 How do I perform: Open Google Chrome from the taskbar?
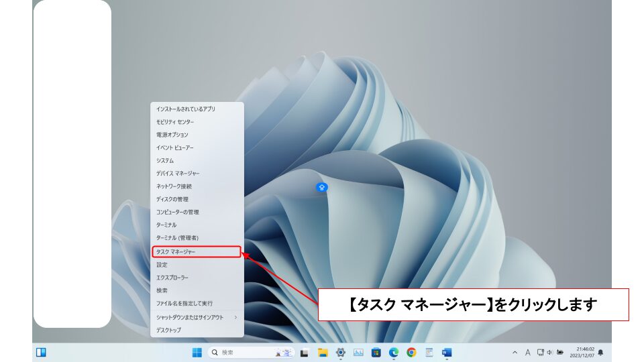click(411, 353)
